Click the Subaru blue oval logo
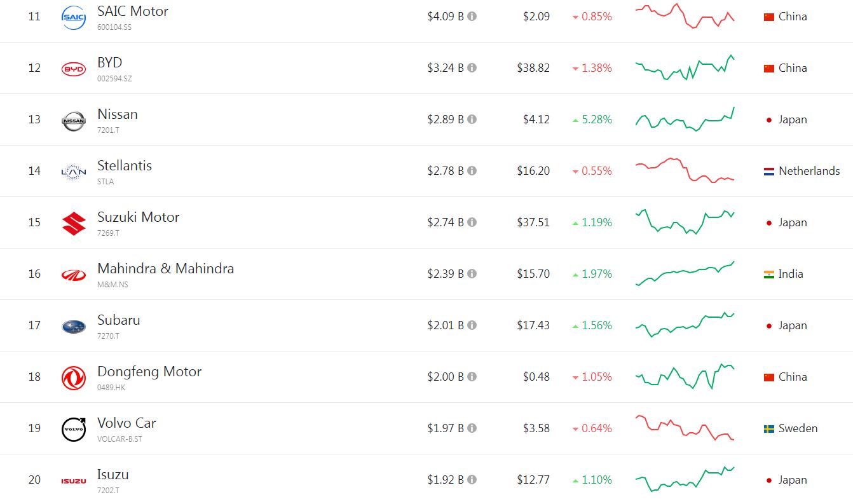Viewport: 853px width, 504px height. coord(74,326)
